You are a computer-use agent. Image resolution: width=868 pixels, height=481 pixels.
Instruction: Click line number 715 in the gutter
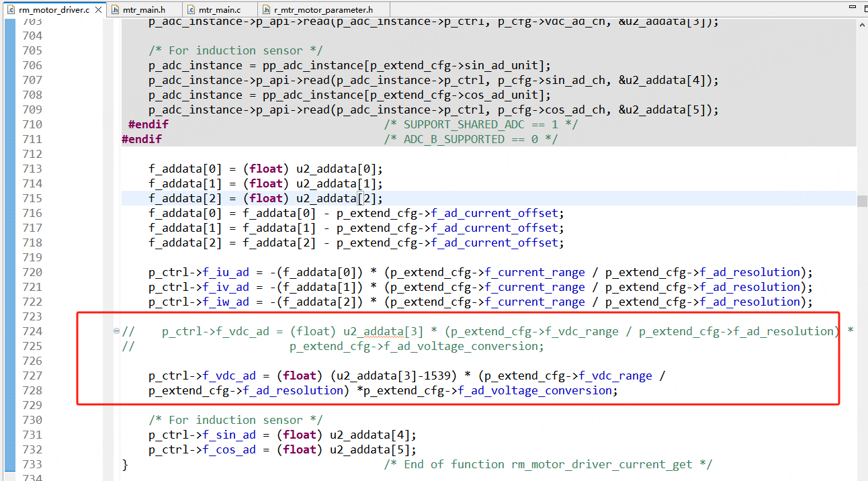pos(32,198)
